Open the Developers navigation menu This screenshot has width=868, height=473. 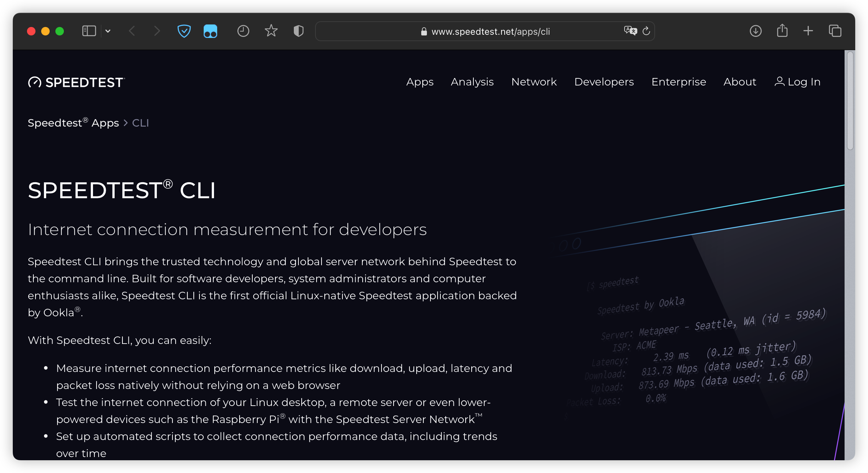coord(604,82)
